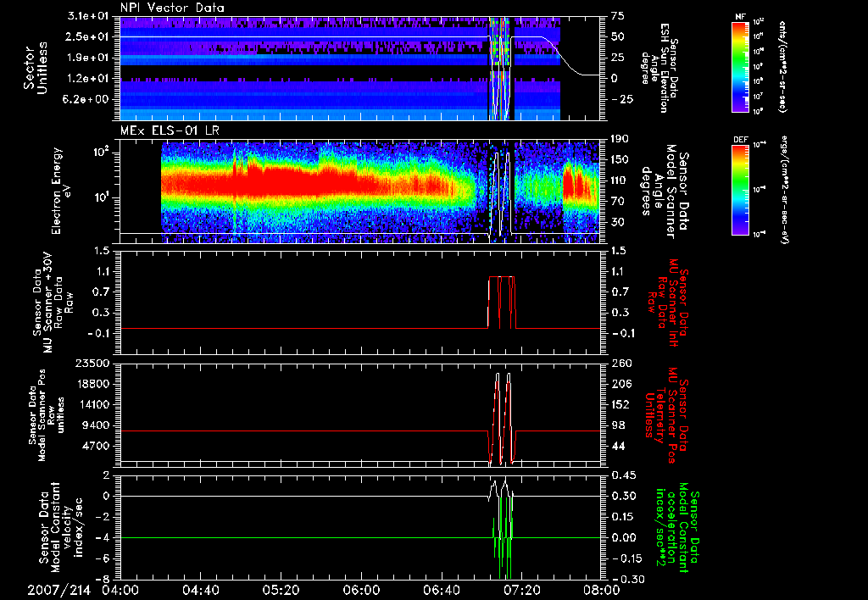Click the '4700' scanner position tick
868x600 pixels.
[x=97, y=446]
